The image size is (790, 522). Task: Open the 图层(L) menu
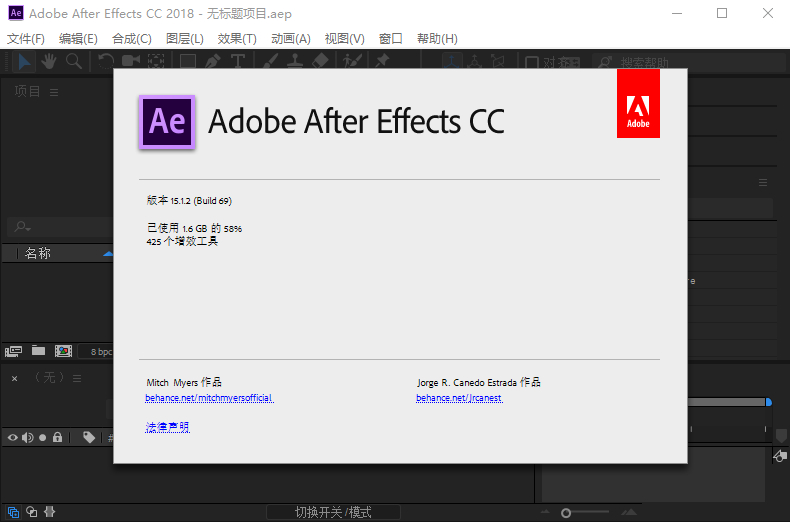pyautogui.click(x=185, y=39)
